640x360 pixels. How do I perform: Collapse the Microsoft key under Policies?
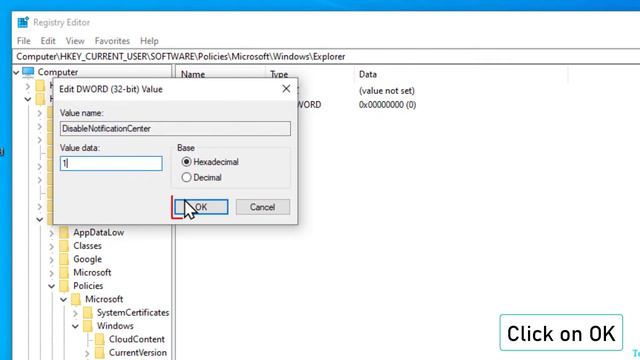[63, 300]
